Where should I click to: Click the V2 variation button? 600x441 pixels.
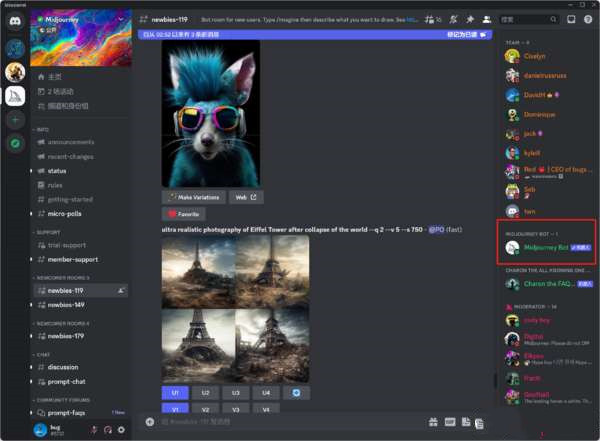[205, 409]
